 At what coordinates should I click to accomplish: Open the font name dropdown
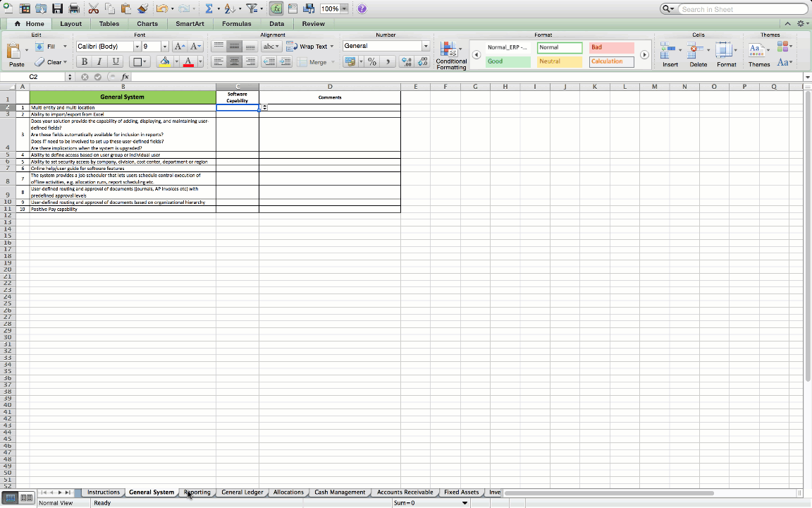pyautogui.click(x=137, y=47)
